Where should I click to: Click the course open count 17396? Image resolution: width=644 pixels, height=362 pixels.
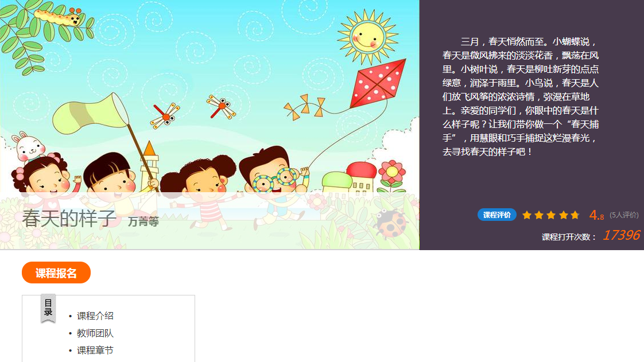tap(620, 235)
